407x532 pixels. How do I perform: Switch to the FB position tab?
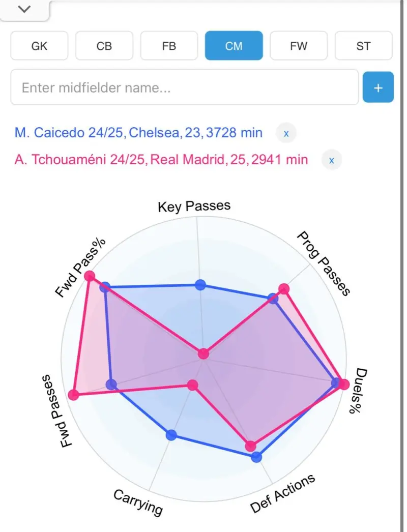pyautogui.click(x=169, y=46)
